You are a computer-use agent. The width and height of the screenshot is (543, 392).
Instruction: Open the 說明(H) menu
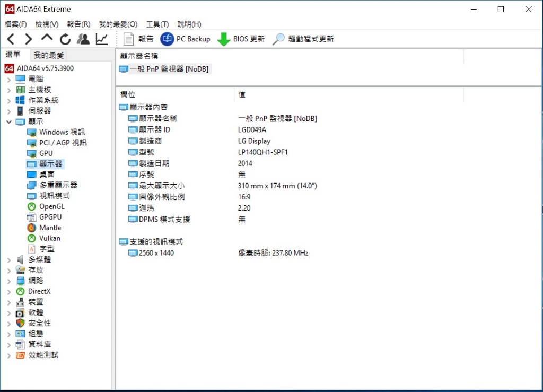click(x=189, y=24)
